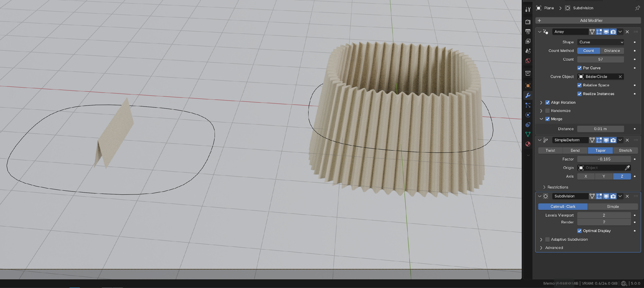The height and width of the screenshot is (288, 644).
Task: Switch deform mode to Twist
Action: click(550, 150)
